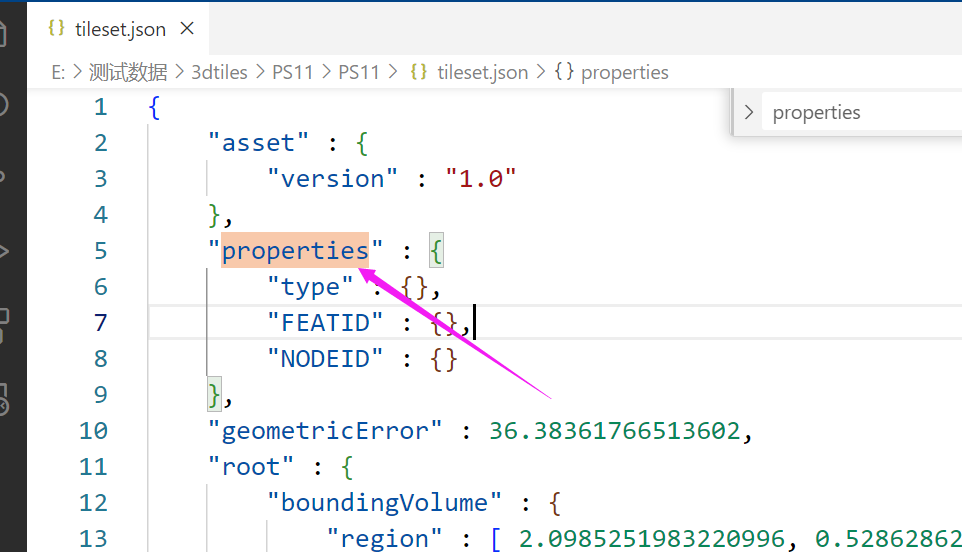Click the find input containing properties
This screenshot has width=962, height=552.
tap(861, 112)
